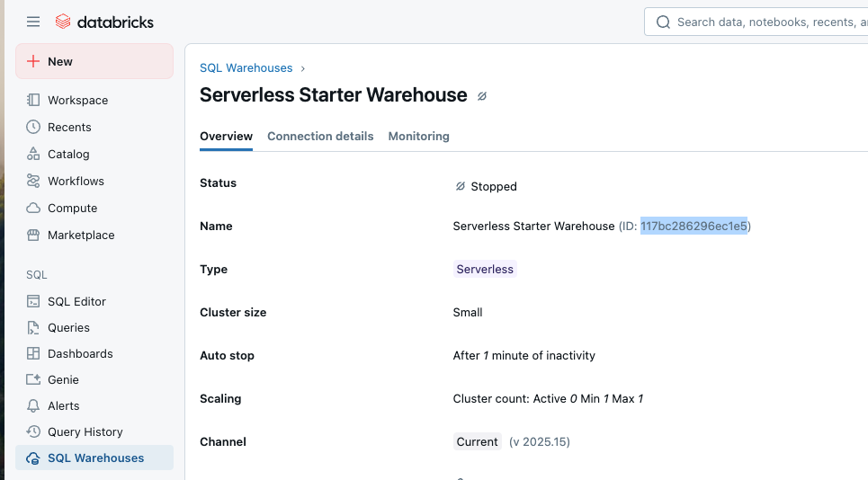
Task: Click the Alerts bell icon
Action: [x=33, y=406]
